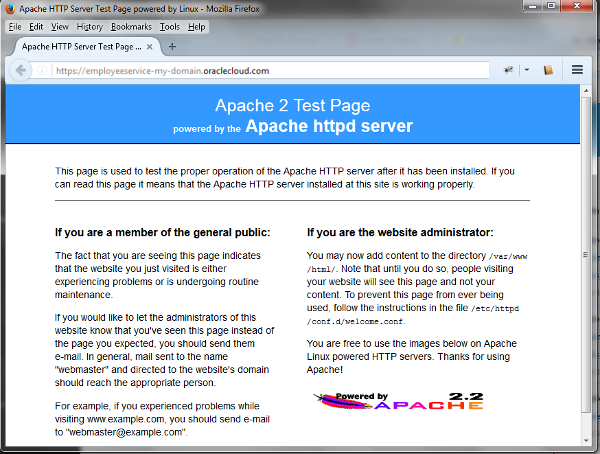Open the Firefox hamburger menu
Viewport: 600px width, 454px height.
[577, 70]
